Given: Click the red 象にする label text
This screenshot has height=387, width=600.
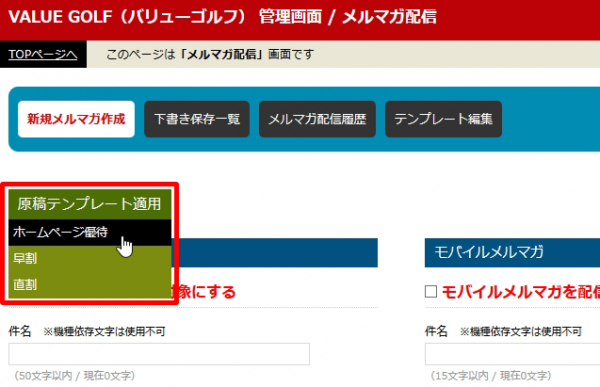Looking at the screenshot, I should point(204,292).
